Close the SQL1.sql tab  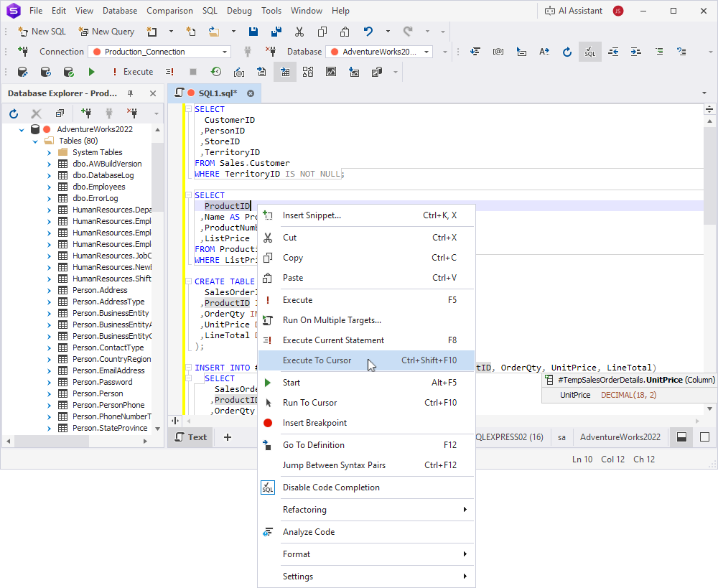251,93
